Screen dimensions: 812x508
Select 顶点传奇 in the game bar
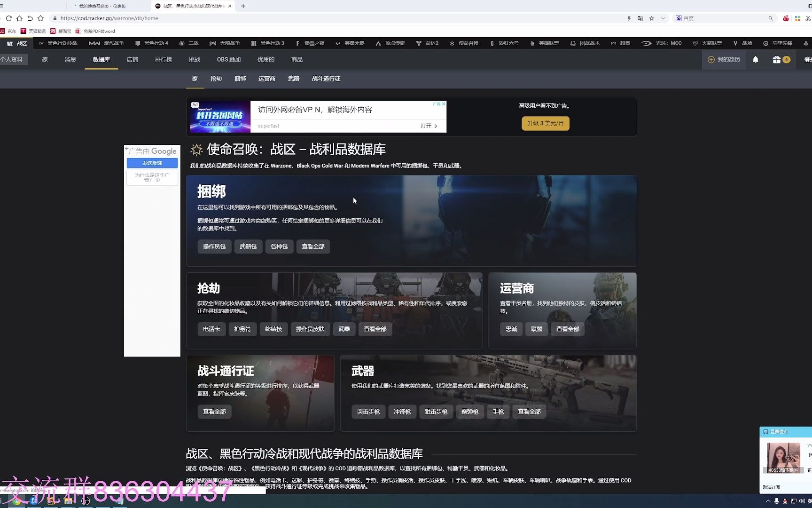click(390, 43)
